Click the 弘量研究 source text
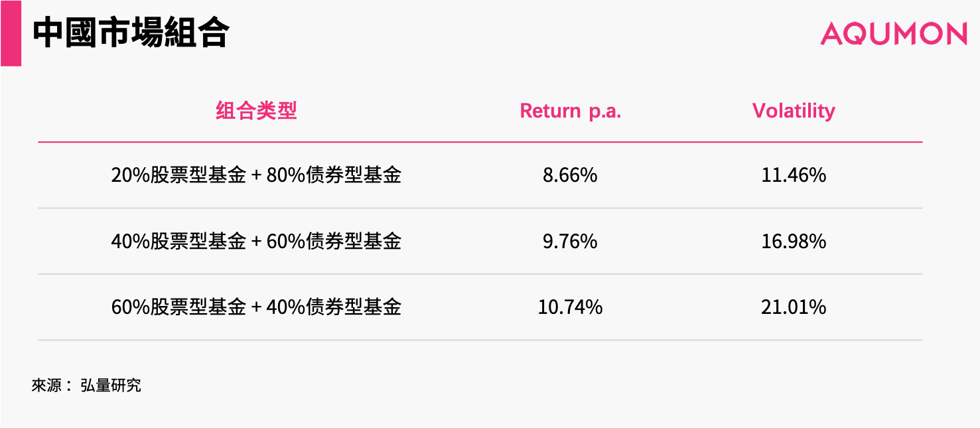This screenshot has height=428, width=980. [x=111, y=386]
